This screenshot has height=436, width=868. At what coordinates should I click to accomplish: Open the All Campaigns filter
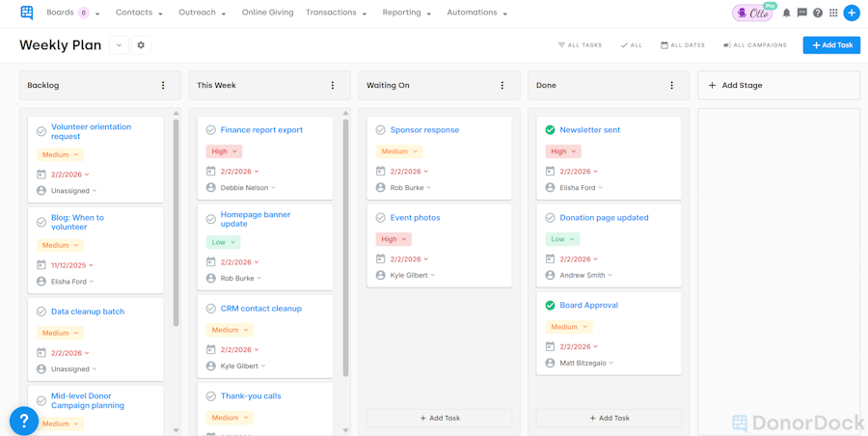pyautogui.click(x=754, y=45)
